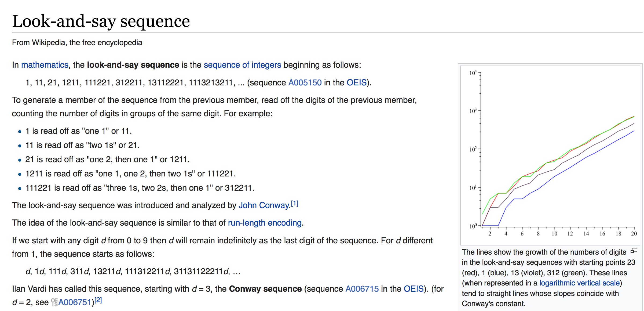Screen dimensions: 644x311
Task: Open OEIS sequence A006715 link
Action: 362,289
